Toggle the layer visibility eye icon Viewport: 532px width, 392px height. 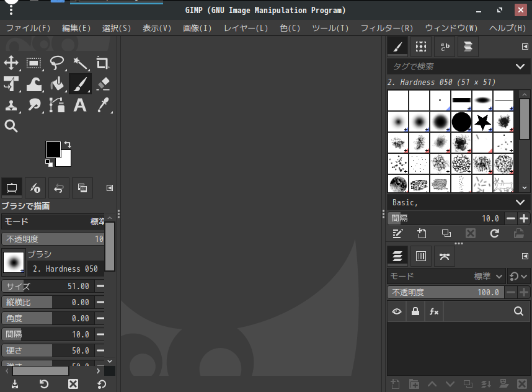pyautogui.click(x=397, y=312)
